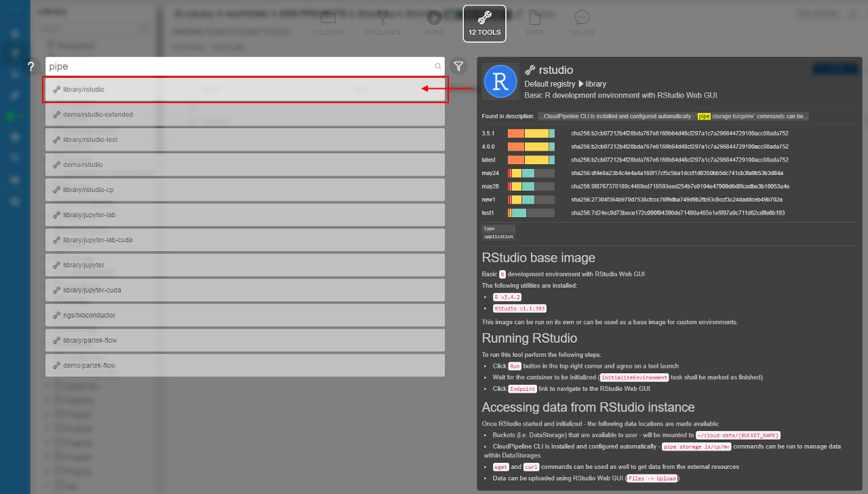868x494 pixels.
Task: Switch to the DATA search tab
Action: pos(534,23)
